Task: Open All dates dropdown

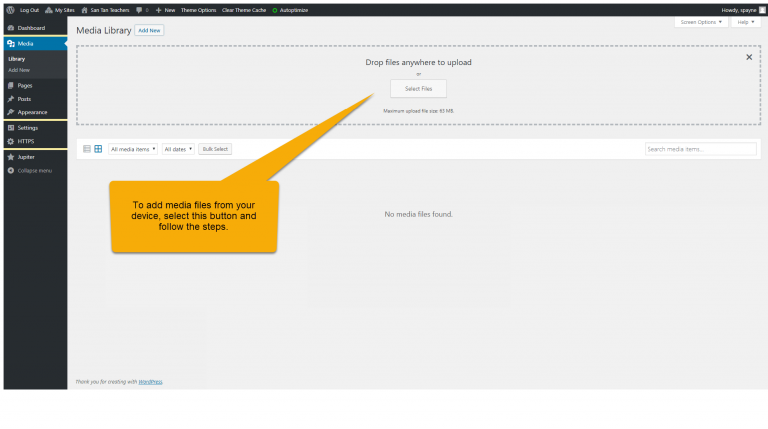Action: pos(178,149)
